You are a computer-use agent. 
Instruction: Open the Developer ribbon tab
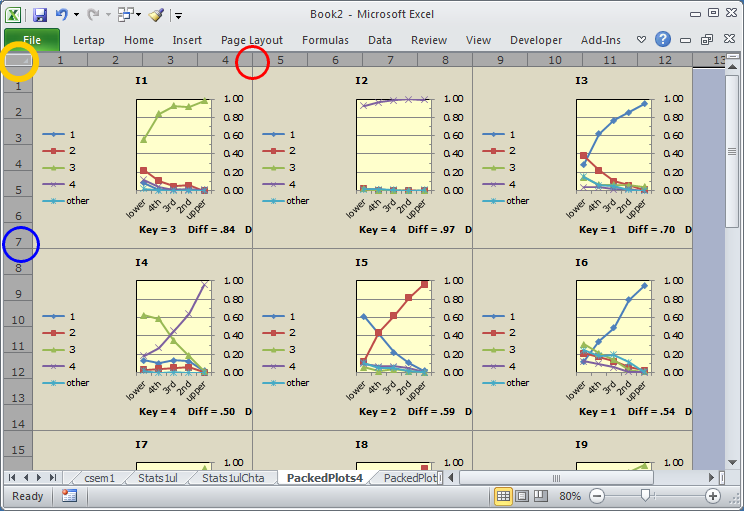coord(536,40)
